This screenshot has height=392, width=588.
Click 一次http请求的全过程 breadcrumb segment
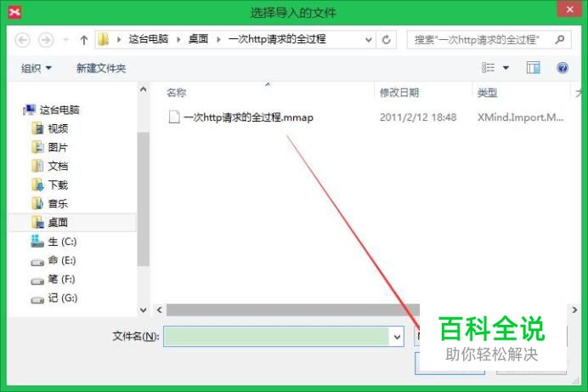click(277, 39)
